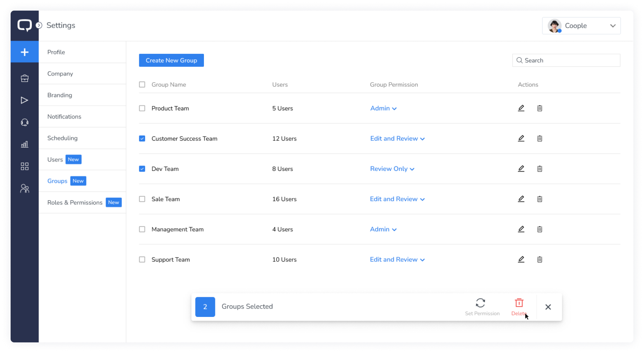644x353 pixels.
Task: Open the bar chart analytics icon
Action: click(x=24, y=144)
